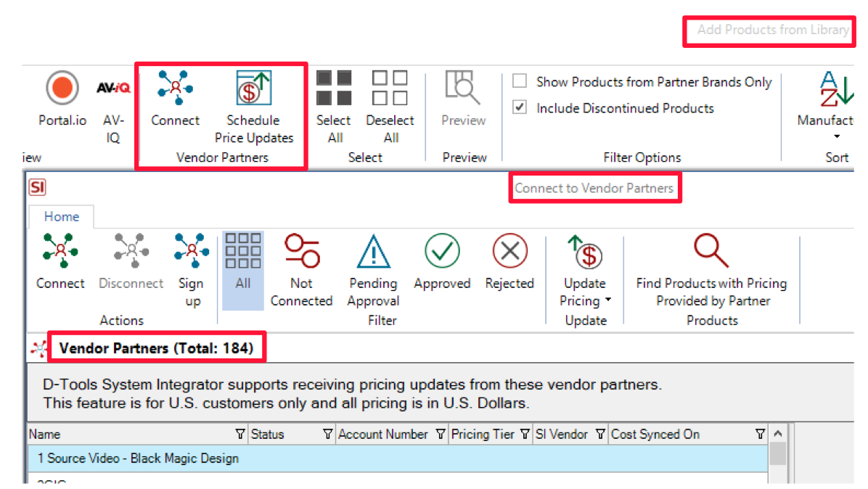Open the Portal.io catalog icon

(62, 87)
